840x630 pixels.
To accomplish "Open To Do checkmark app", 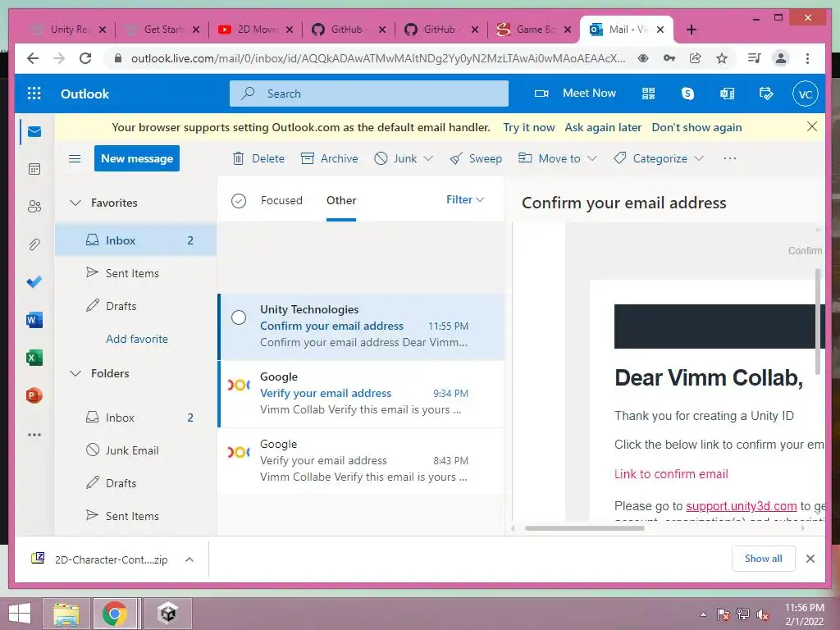I will tap(34, 282).
